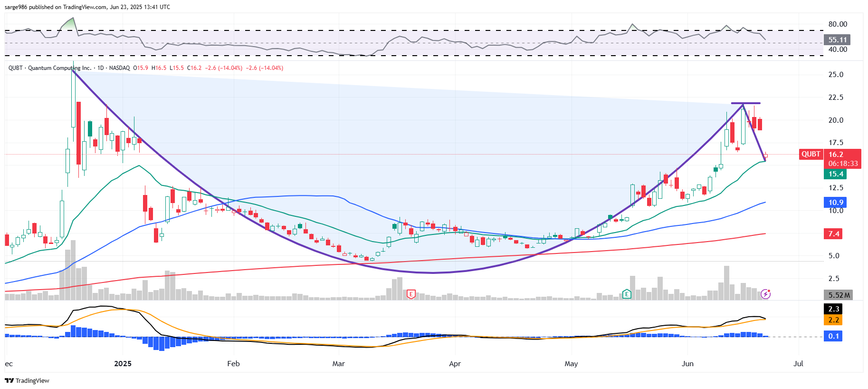Select the Apr label on time axis
Screen dimensions: 868x389
click(455, 364)
